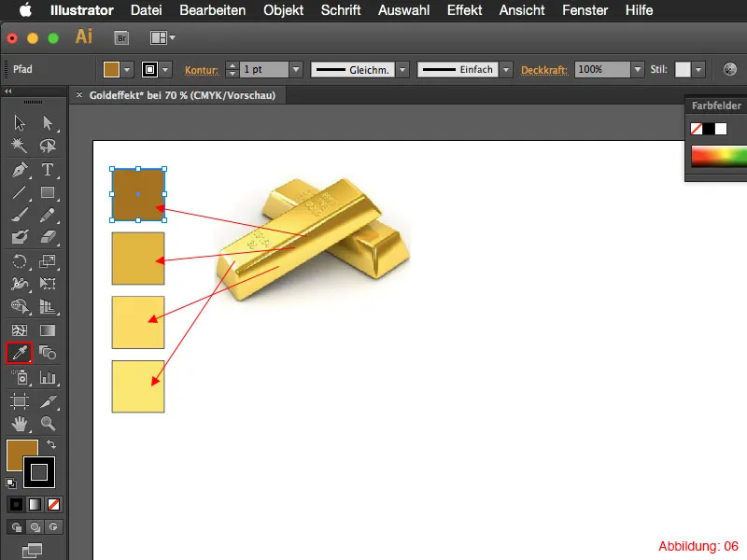
Task: Enable Draw Inside mode
Action: [x=53, y=526]
